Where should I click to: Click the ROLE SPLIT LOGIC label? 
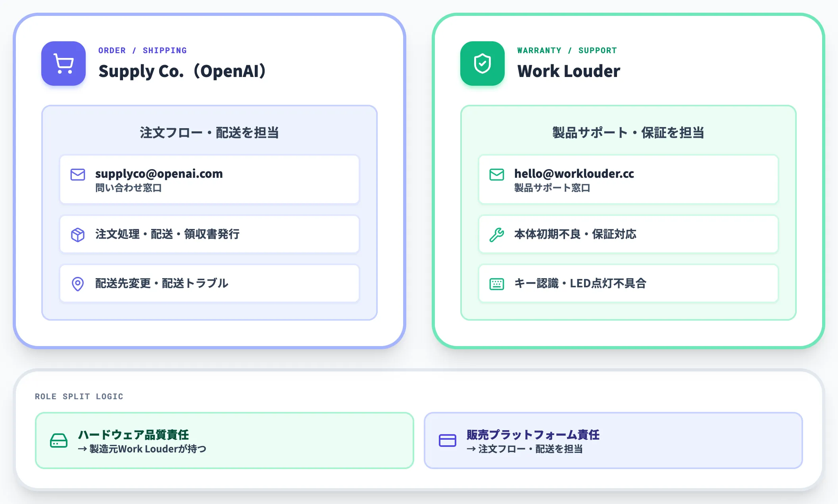(79, 396)
